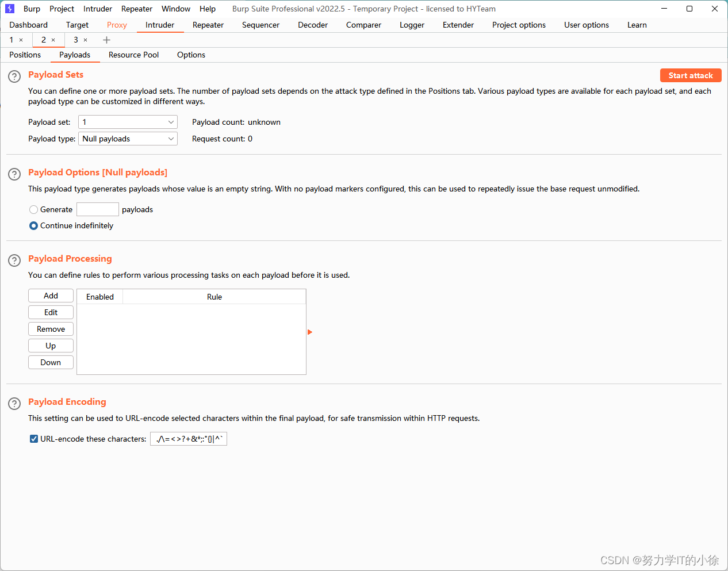Open the Window menu
Viewport: 728px width, 571px height.
pyautogui.click(x=176, y=9)
